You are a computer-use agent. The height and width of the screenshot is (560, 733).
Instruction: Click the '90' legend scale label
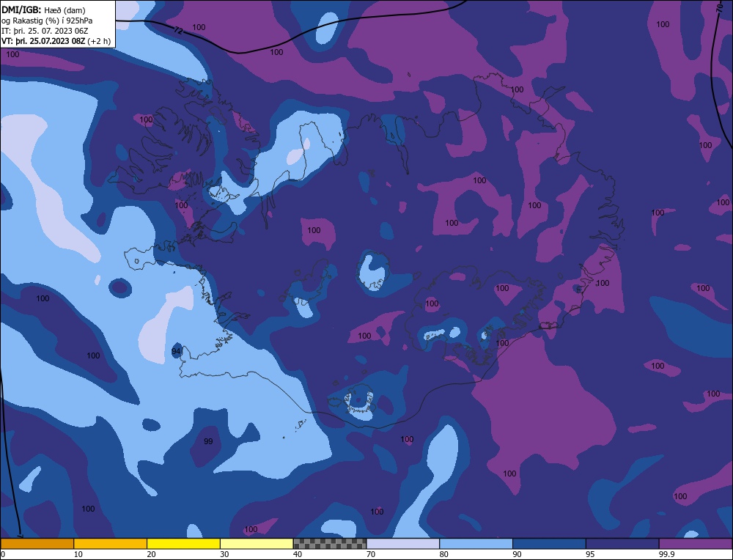pos(517,554)
